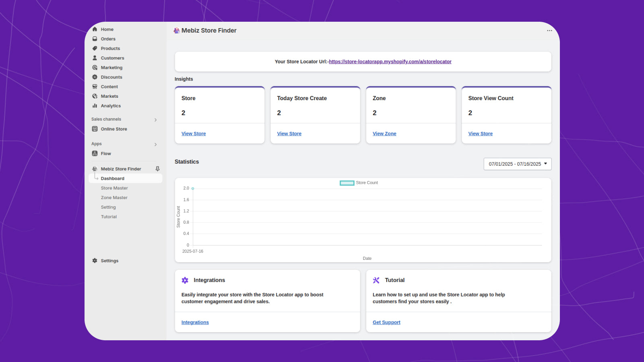Click the Statistics heading

click(187, 162)
